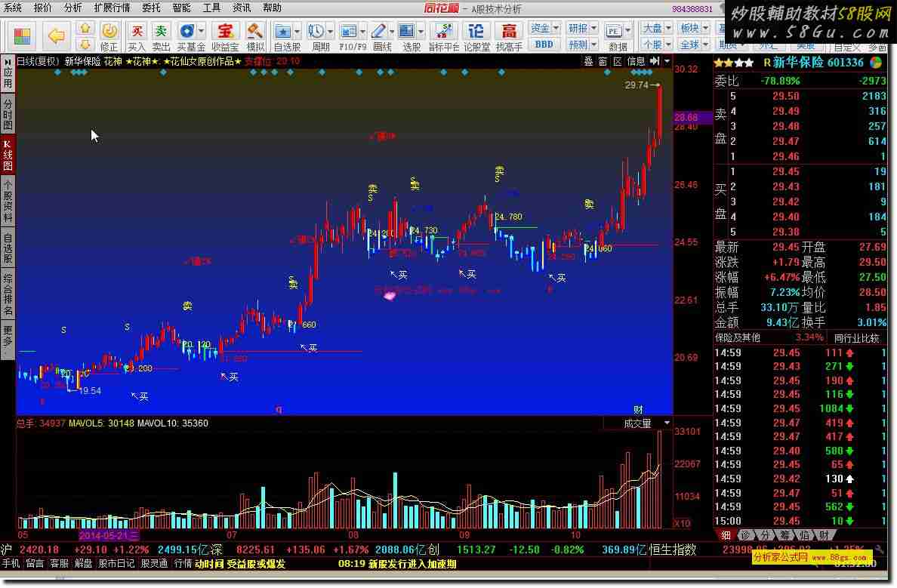The height and width of the screenshot is (588, 897).
Task: Select the 细 tab under trade ticks
Action: 726,535
